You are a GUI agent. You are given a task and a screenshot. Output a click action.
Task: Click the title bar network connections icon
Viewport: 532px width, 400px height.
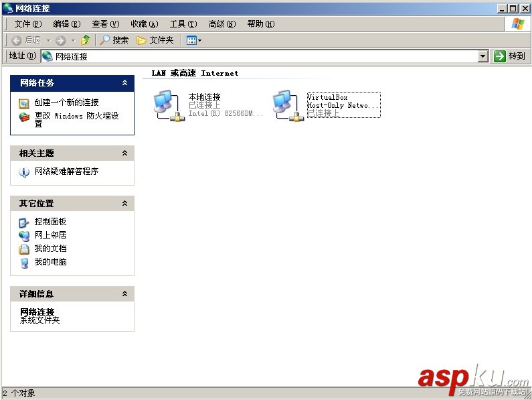coord(8,8)
